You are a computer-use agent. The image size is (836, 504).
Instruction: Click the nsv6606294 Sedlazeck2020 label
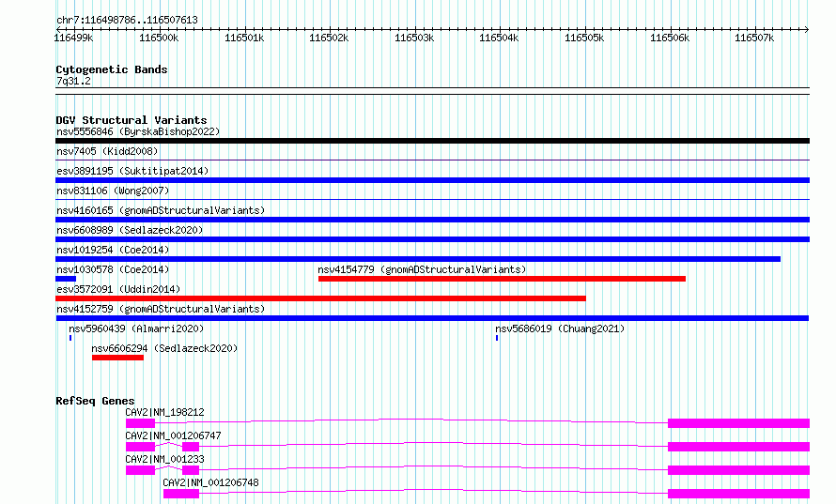click(x=164, y=348)
